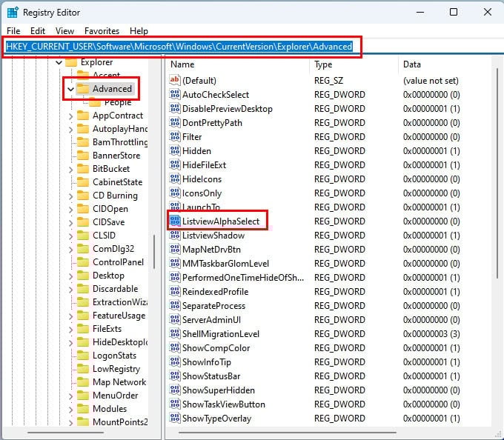
Task: Click the HideIcons DWORD icon
Action: pyautogui.click(x=175, y=179)
